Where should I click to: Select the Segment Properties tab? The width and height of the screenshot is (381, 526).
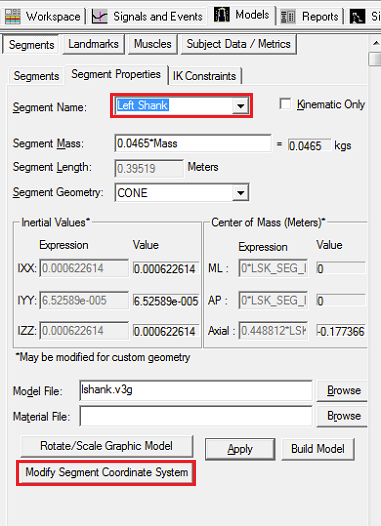click(x=116, y=74)
